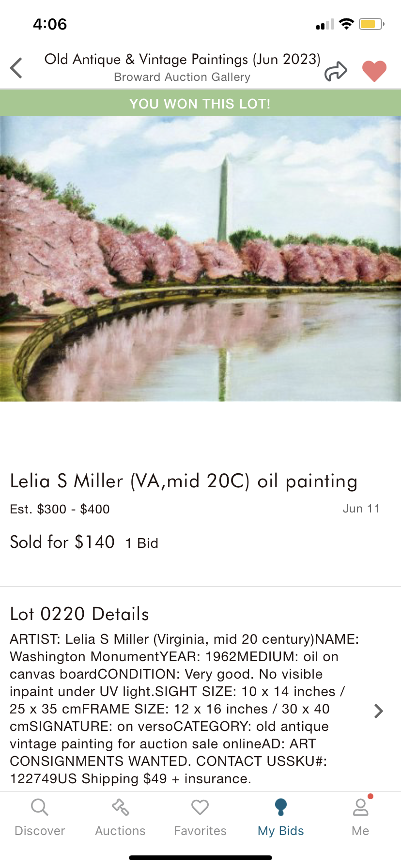Tap the home indicator bar
401x868 pixels.
[200, 858]
